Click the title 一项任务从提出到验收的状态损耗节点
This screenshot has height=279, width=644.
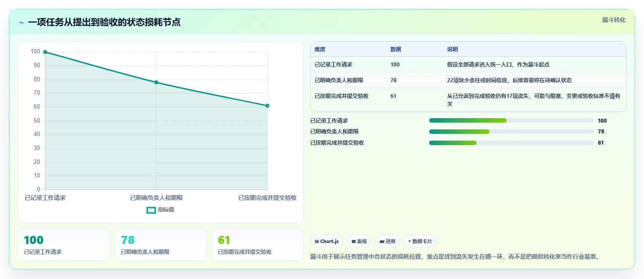[x=104, y=22]
